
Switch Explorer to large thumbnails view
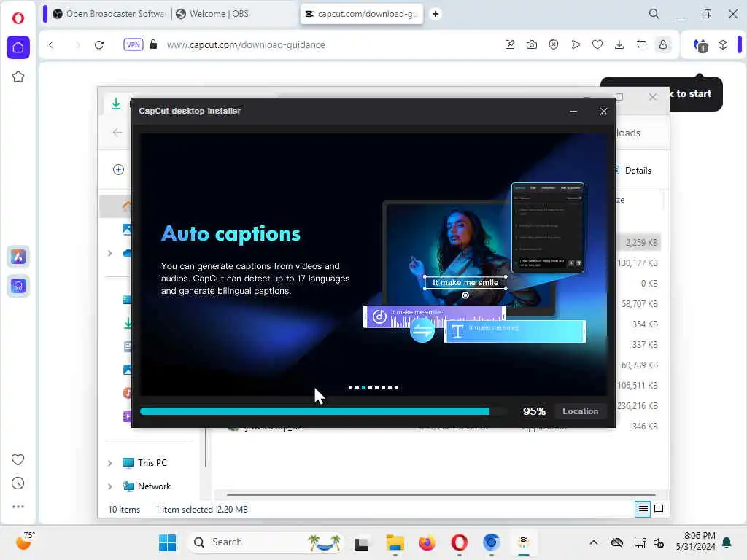[659, 509]
